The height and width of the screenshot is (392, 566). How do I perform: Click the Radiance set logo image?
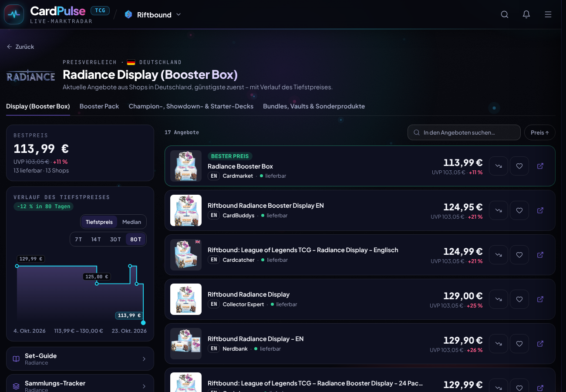tap(31, 76)
